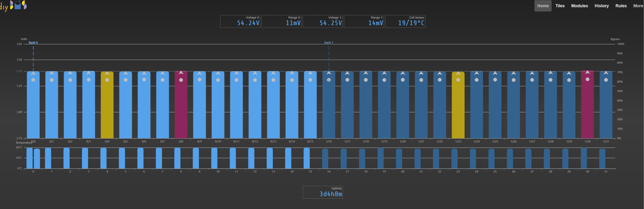Click the circle marker on cell 1/23
Image resolution: width=644 pixels, height=209 pixels.
(x=458, y=80)
